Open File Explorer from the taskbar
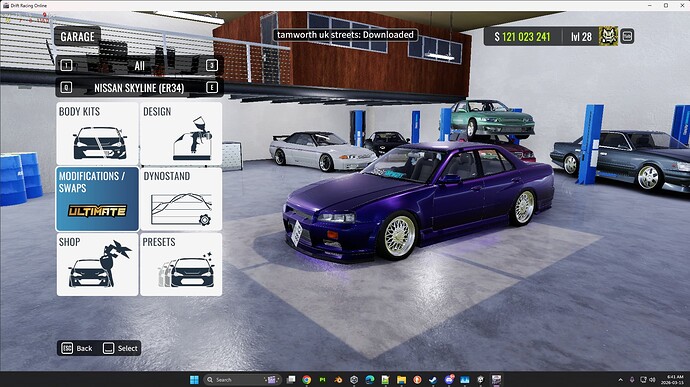The image size is (690, 387). pyautogui.click(x=401, y=380)
